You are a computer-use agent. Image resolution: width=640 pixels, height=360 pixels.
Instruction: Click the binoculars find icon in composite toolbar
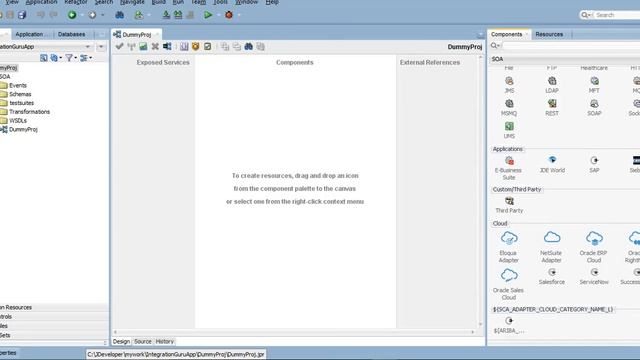[249, 47]
